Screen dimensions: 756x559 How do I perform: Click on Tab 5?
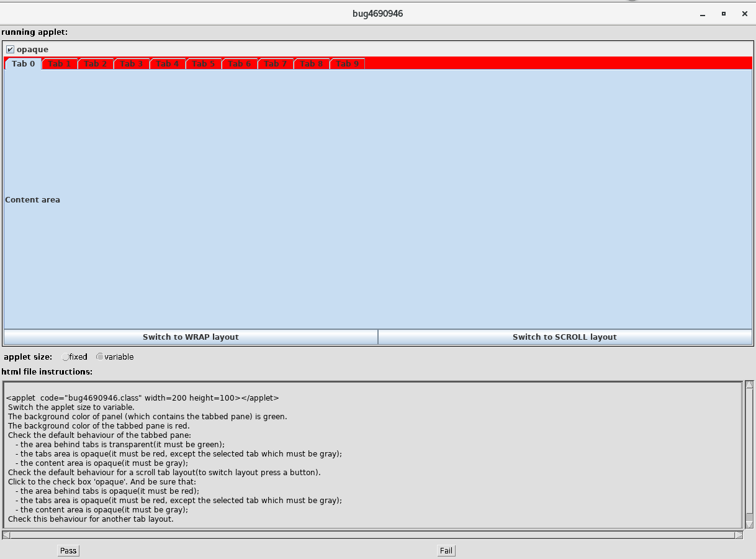[x=204, y=64]
